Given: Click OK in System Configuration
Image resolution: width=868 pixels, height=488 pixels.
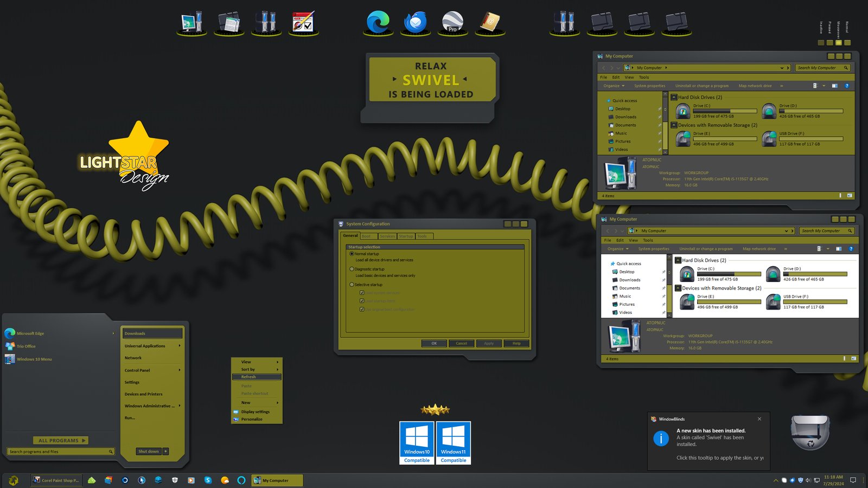Looking at the screenshot, I should pos(434,343).
